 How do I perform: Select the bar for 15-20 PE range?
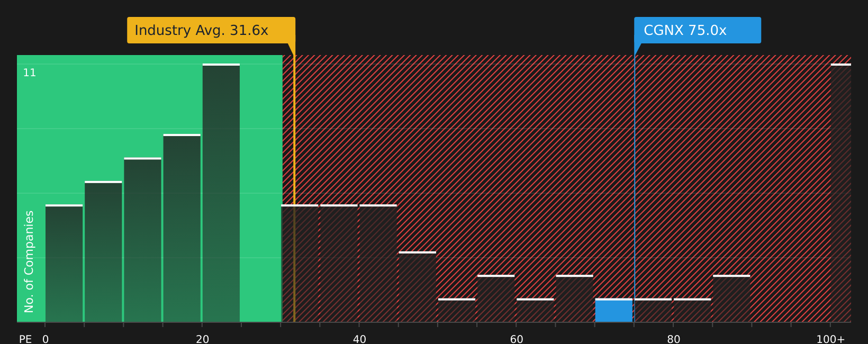[182, 229]
